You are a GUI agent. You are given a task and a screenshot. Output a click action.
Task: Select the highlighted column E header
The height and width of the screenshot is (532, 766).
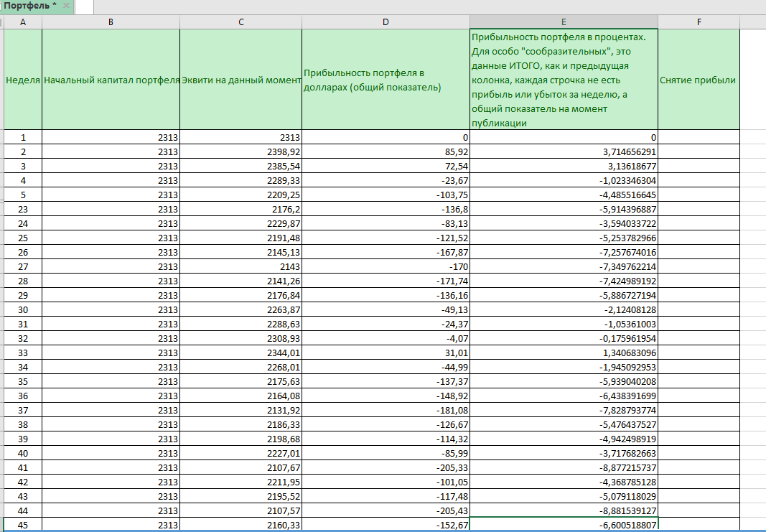click(x=564, y=22)
